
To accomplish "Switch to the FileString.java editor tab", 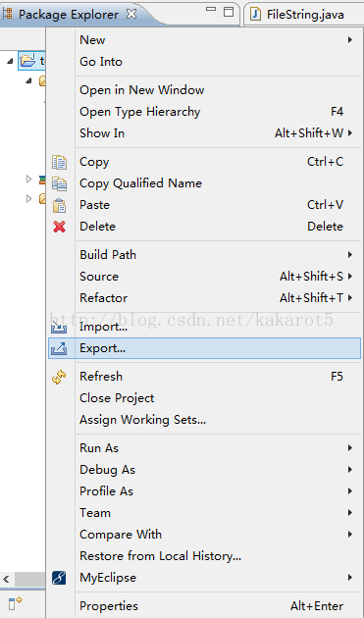I will (297, 15).
